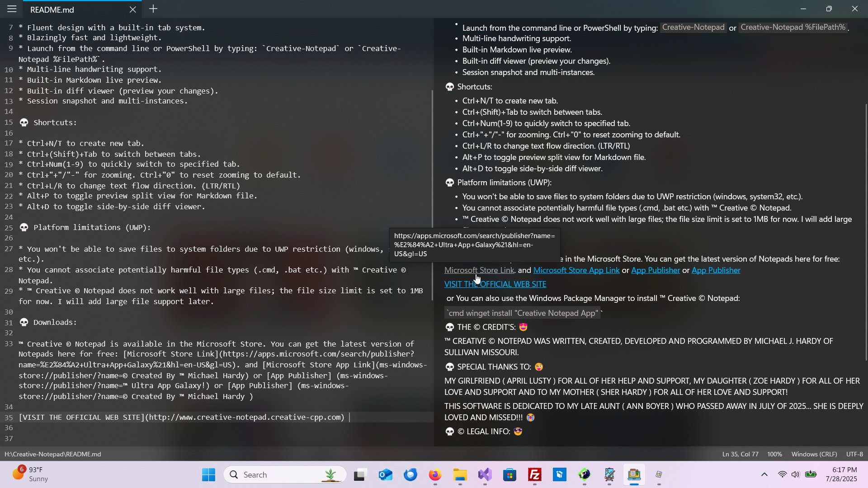
Task: Click 'SPECIAL THANKS TO:' heading in preview
Action: click(494, 367)
